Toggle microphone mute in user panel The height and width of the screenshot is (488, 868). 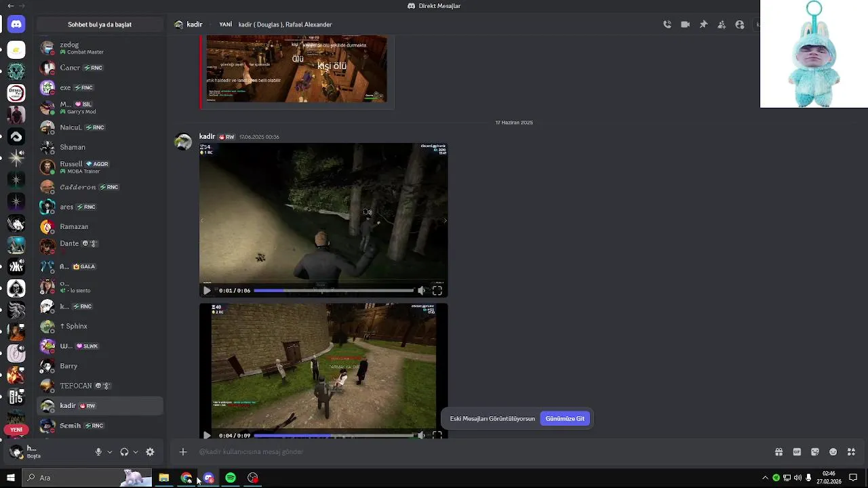[x=98, y=452]
